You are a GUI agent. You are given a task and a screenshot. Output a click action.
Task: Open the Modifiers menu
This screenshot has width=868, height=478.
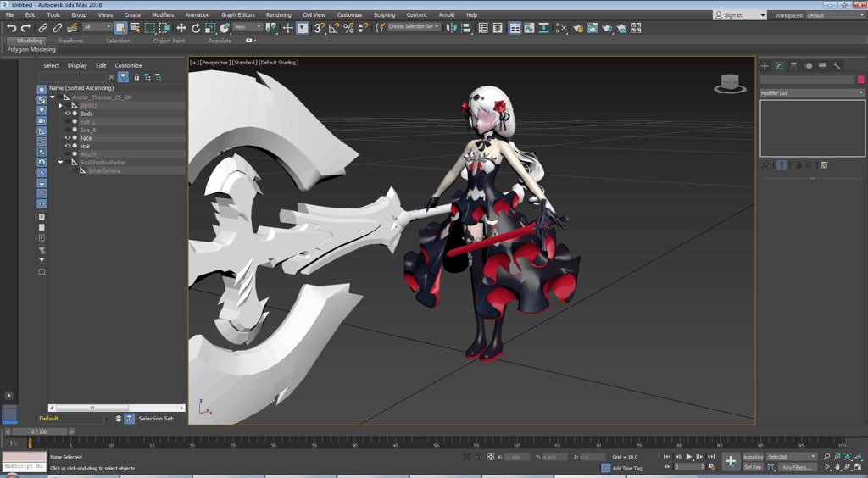tap(163, 15)
